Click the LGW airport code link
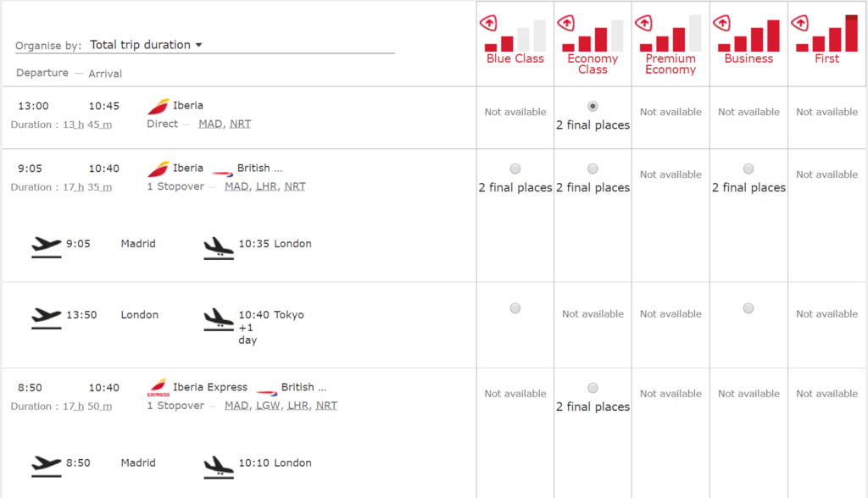 coord(268,406)
